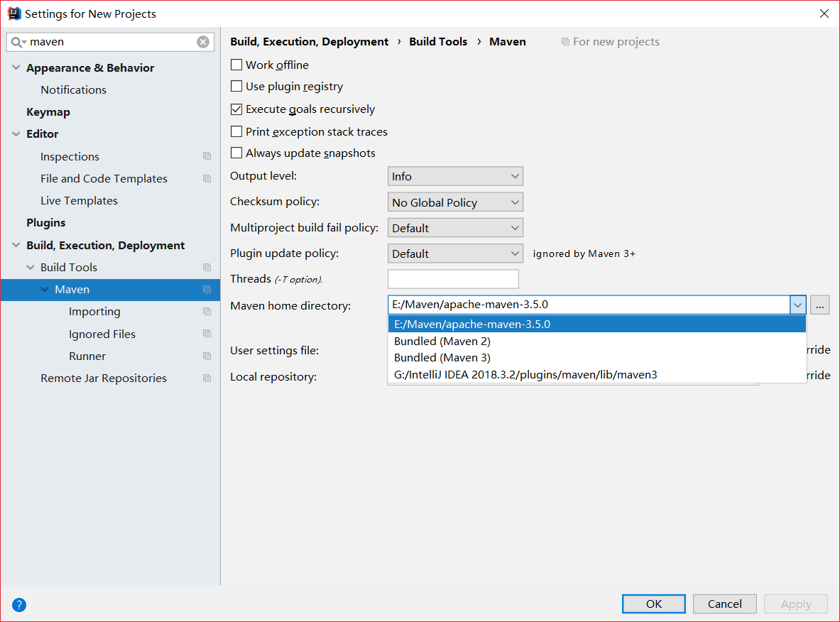840x622 pixels.
Task: Click the search magnifier history icon
Action: [18, 42]
